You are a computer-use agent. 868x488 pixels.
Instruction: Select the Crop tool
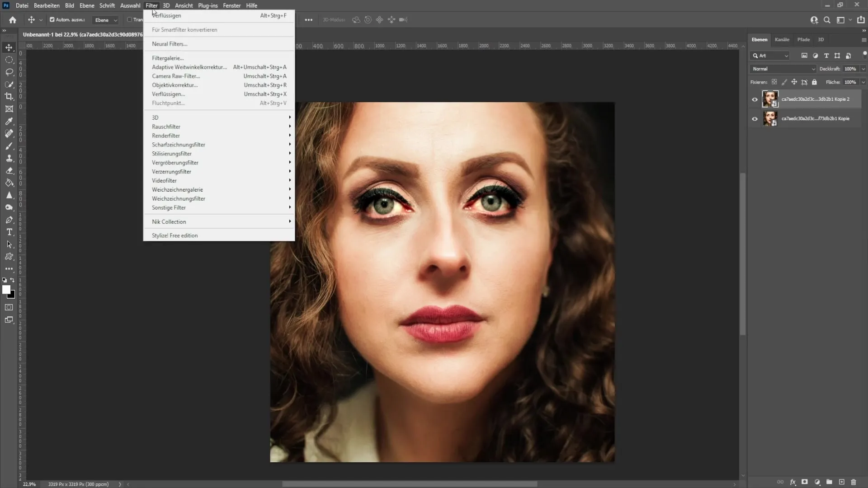pyautogui.click(x=9, y=96)
